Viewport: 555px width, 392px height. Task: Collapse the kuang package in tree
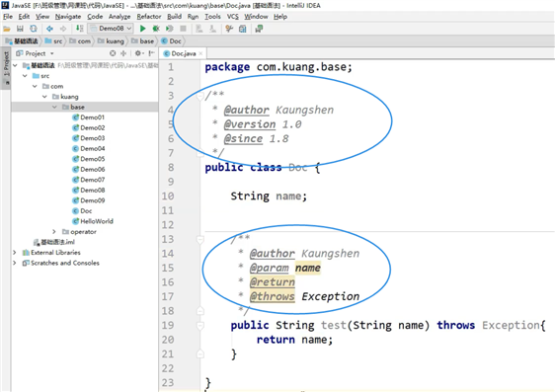(x=44, y=97)
